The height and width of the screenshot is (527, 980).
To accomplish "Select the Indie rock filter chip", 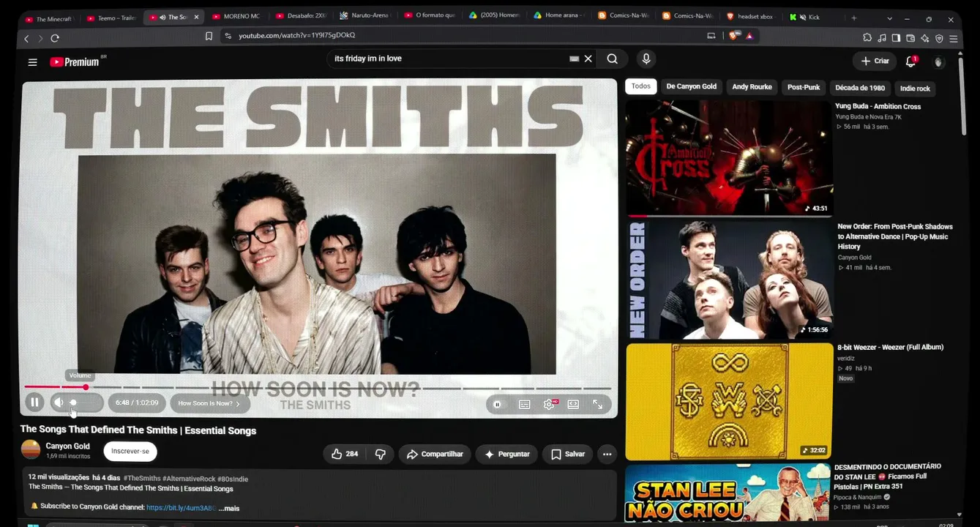I will 915,89.
